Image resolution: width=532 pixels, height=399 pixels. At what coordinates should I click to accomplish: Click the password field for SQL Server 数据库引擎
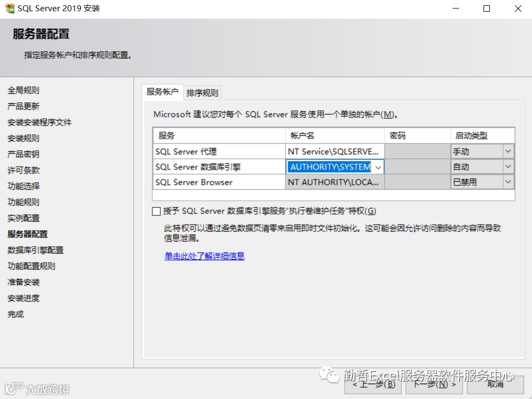(418, 167)
